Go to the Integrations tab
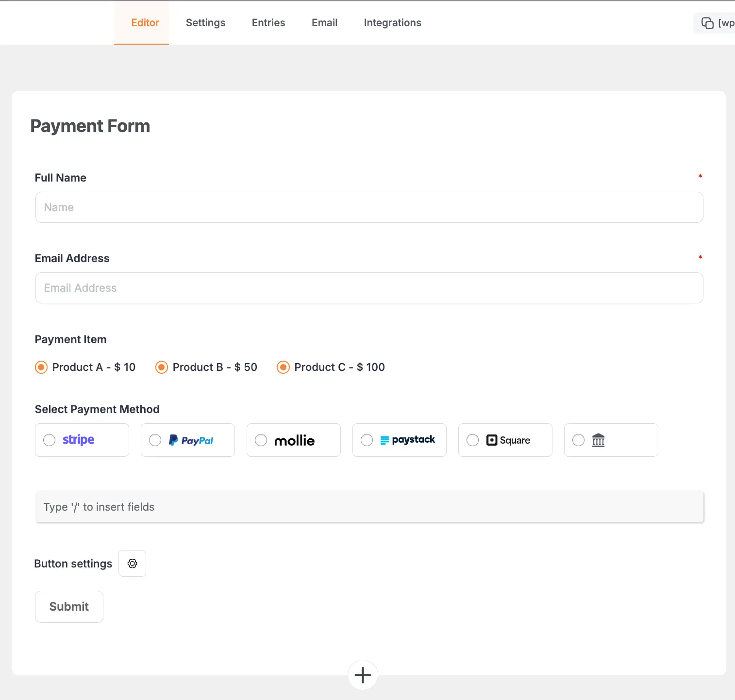 pyautogui.click(x=392, y=22)
